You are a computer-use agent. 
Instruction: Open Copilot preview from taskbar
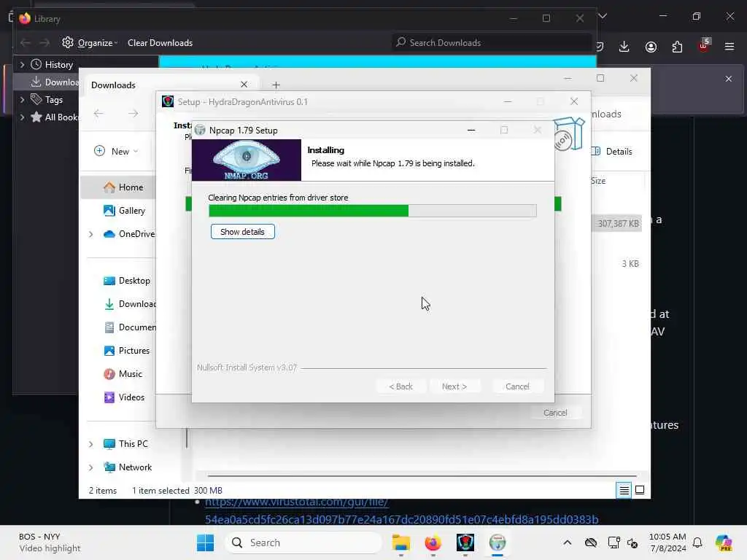pyautogui.click(x=724, y=542)
